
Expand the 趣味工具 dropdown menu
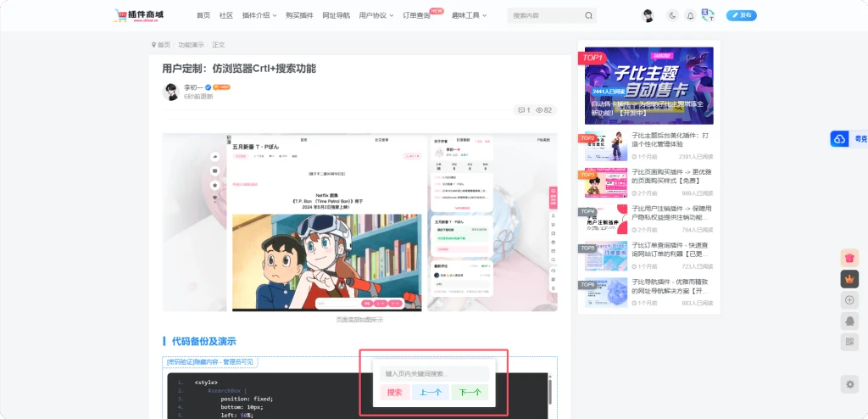pos(469,15)
